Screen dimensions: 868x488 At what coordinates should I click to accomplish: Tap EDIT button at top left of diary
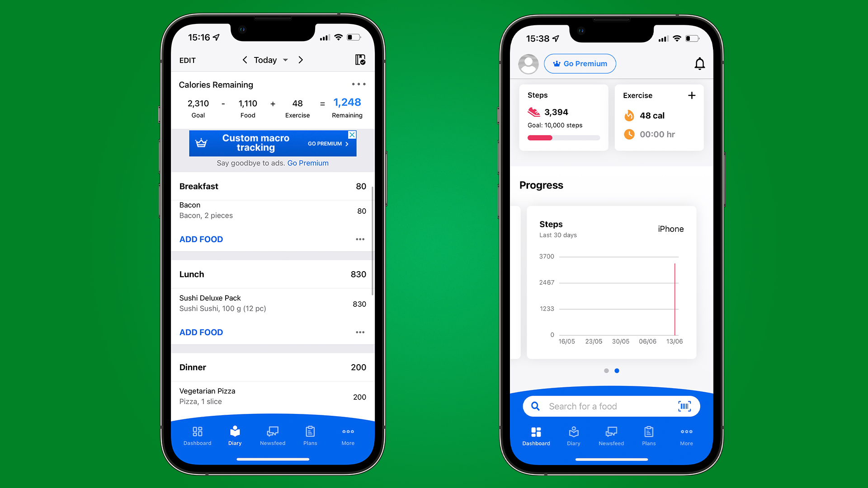pyautogui.click(x=187, y=60)
